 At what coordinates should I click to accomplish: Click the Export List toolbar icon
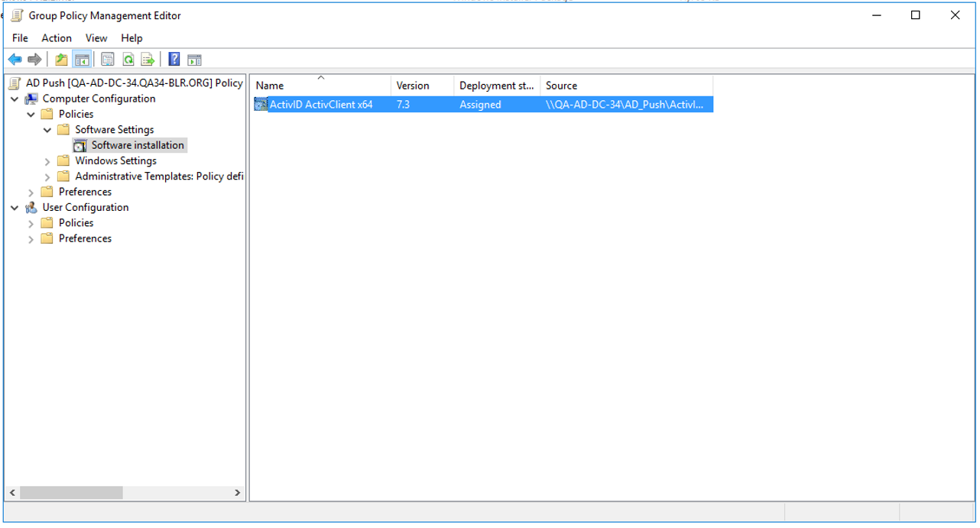point(148,59)
